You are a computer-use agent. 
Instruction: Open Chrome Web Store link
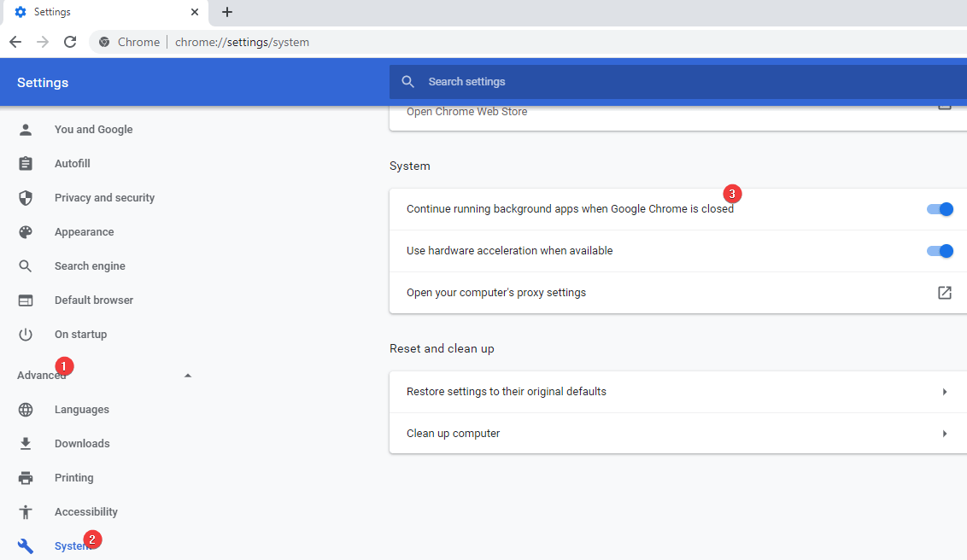point(467,112)
